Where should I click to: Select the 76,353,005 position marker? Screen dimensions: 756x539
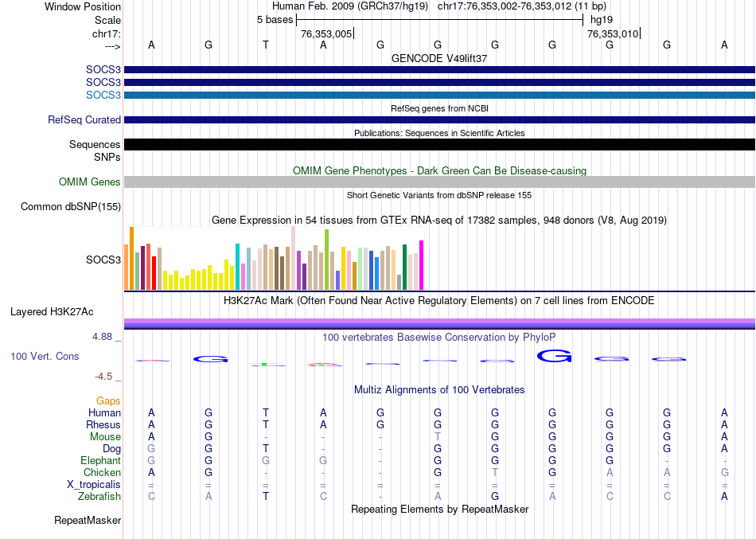click(326, 33)
